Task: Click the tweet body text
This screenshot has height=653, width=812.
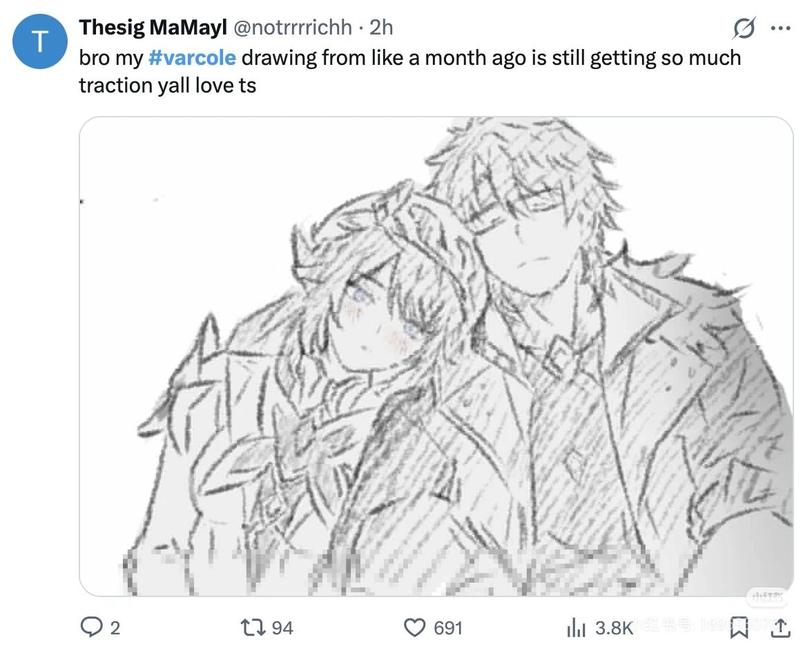Action: [x=409, y=72]
